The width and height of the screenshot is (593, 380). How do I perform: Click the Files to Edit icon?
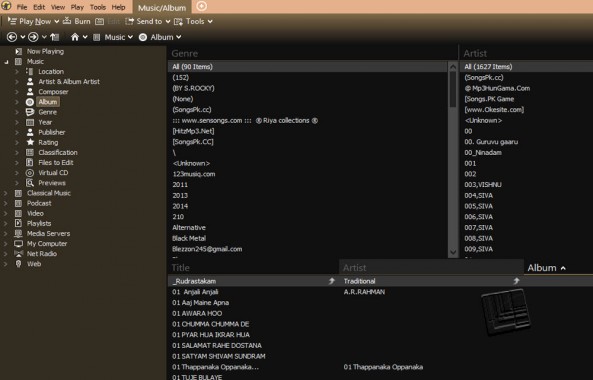[29, 162]
